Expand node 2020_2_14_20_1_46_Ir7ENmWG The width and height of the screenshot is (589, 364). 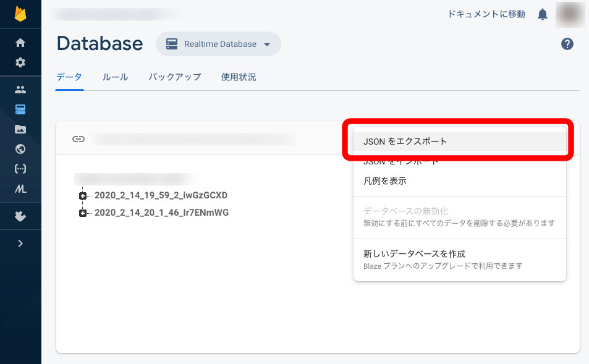tap(83, 213)
